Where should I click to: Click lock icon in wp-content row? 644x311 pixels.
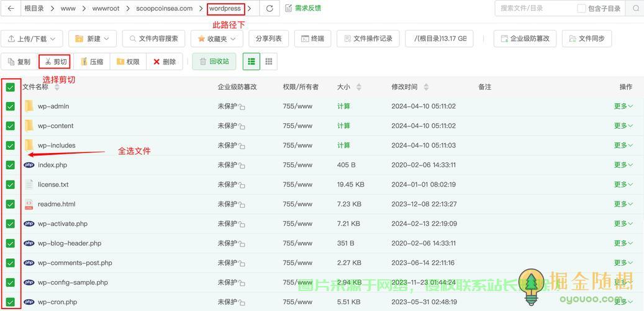pos(242,126)
